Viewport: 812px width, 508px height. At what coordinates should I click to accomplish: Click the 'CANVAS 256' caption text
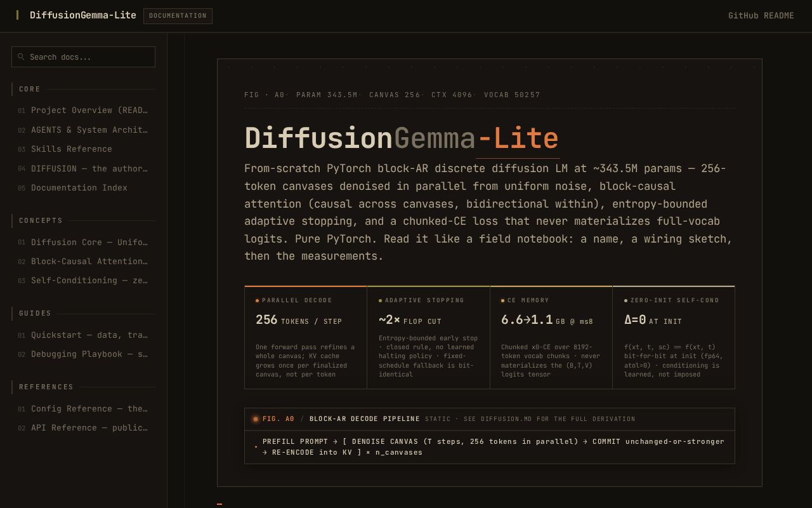(395, 95)
